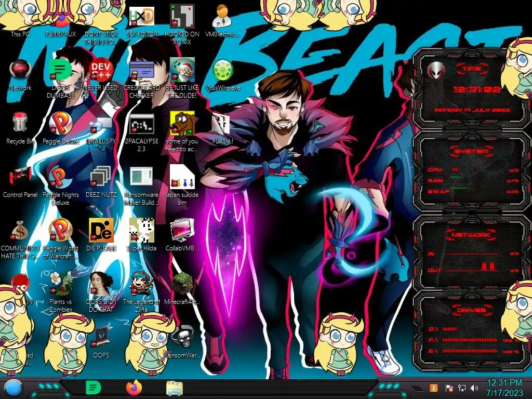Click the alien head logo on the widget

[x=436, y=71]
